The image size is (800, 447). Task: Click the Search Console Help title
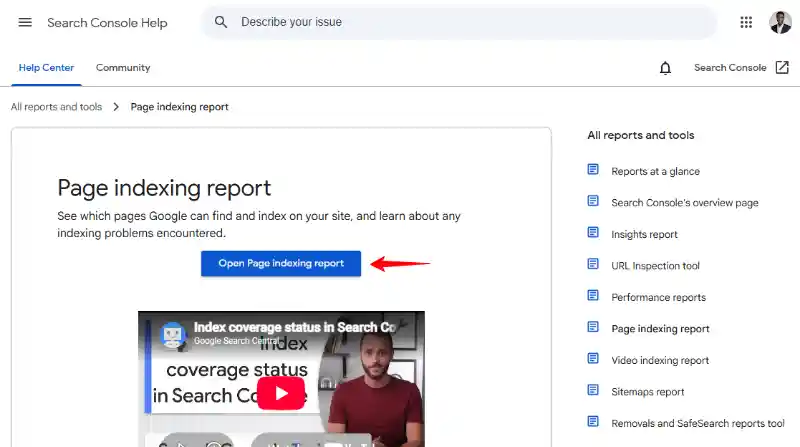point(107,23)
